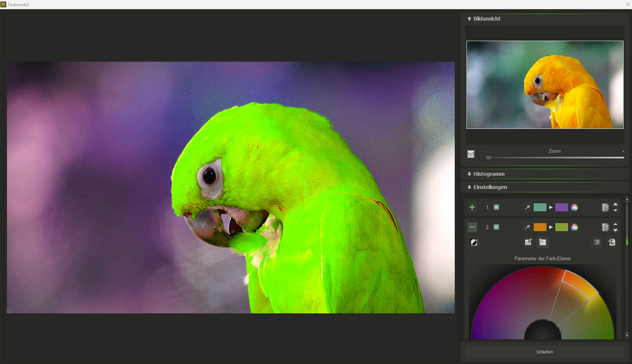This screenshot has height=364, width=632.
Task: Pick source color with layer 2 eyedropper
Action: click(x=527, y=227)
